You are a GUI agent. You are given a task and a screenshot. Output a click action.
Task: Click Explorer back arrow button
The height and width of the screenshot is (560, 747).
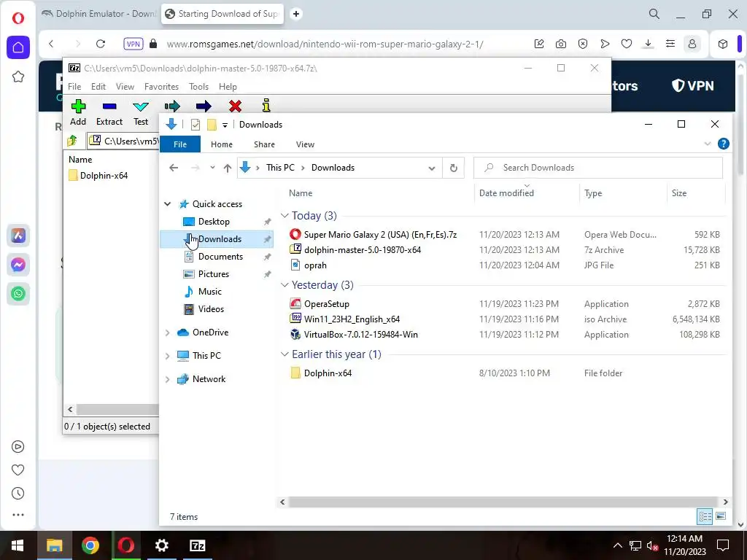click(x=174, y=168)
